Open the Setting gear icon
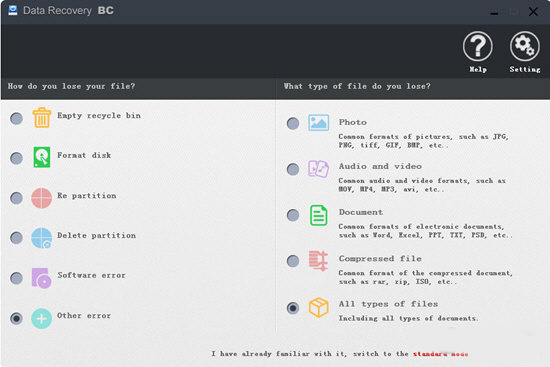The height and width of the screenshot is (367, 550). pyautogui.click(x=524, y=46)
